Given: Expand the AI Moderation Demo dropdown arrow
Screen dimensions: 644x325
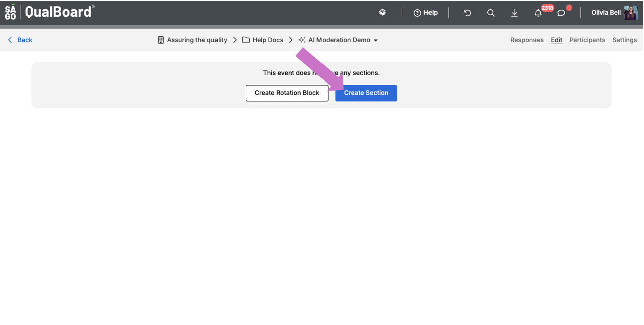Looking at the screenshot, I should (376, 40).
